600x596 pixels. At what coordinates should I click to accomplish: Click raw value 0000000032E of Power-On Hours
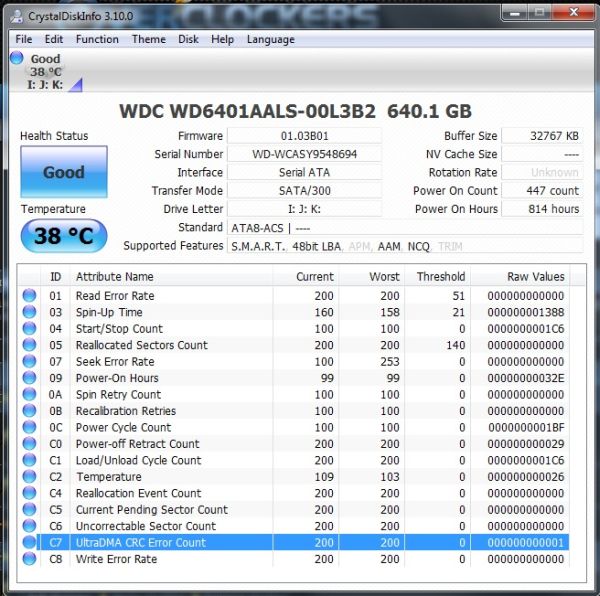click(x=526, y=378)
